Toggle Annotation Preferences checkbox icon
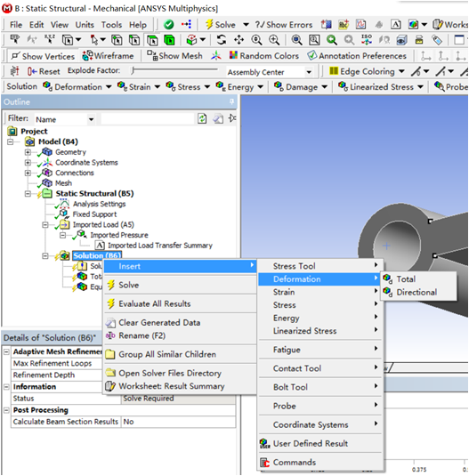Image resolution: width=469 pixels, height=476 pixels. tap(311, 55)
